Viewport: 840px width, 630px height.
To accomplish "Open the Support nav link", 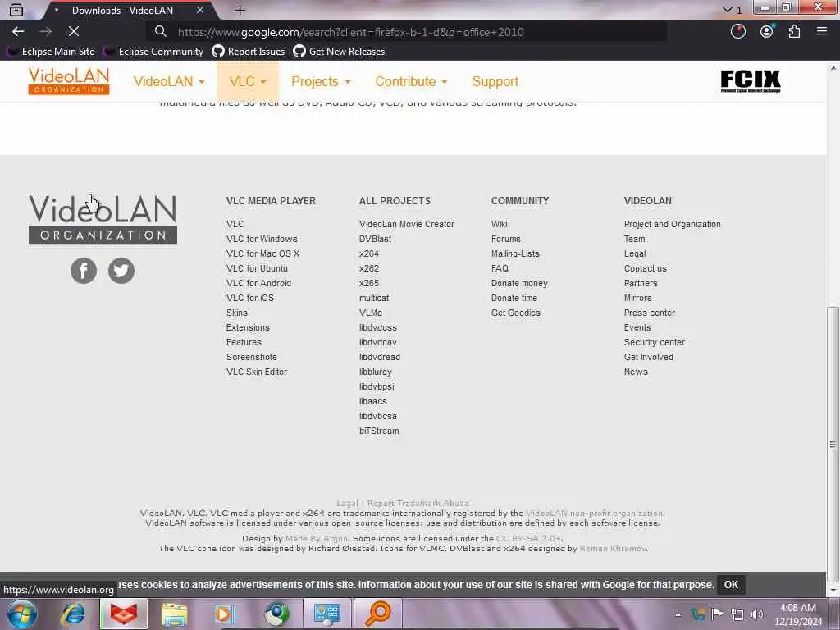I will click(x=495, y=81).
